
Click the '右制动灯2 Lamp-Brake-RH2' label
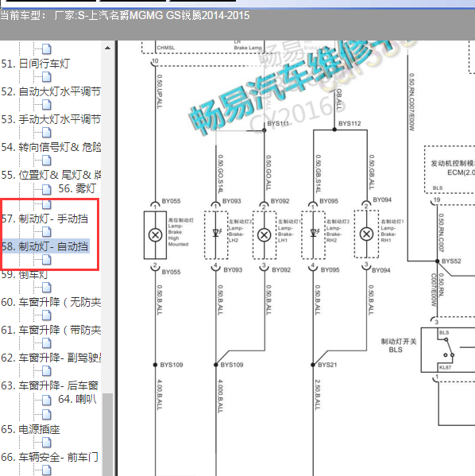(x=338, y=230)
